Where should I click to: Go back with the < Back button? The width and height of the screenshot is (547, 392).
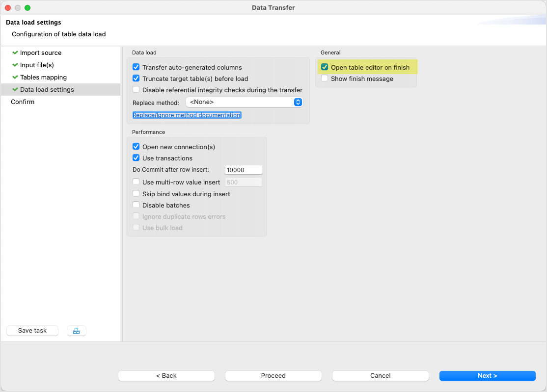point(166,376)
